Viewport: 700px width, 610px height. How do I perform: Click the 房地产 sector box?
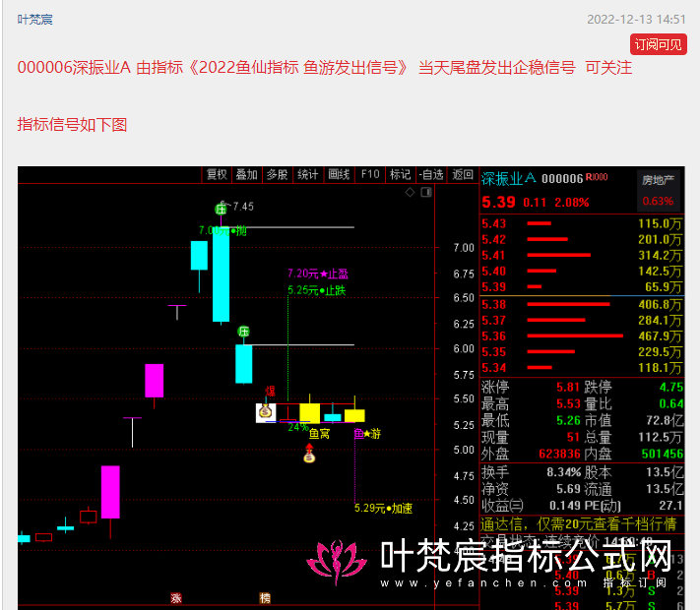tap(658, 191)
